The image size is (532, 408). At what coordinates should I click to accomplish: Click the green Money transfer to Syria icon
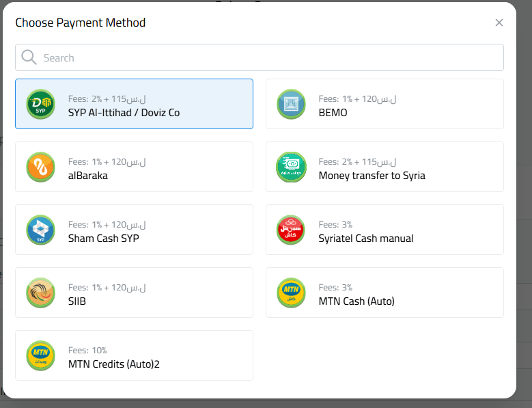pos(291,167)
